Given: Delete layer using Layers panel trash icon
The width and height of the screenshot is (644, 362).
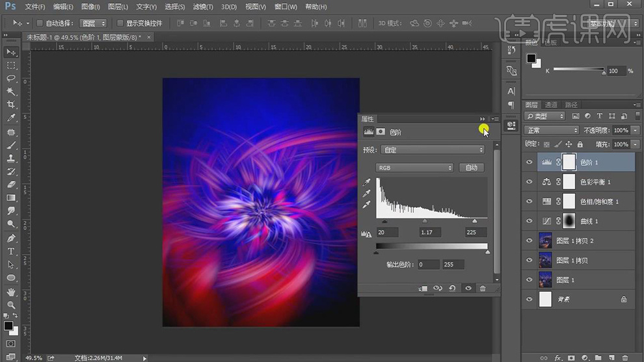Looking at the screenshot, I should [x=625, y=358].
